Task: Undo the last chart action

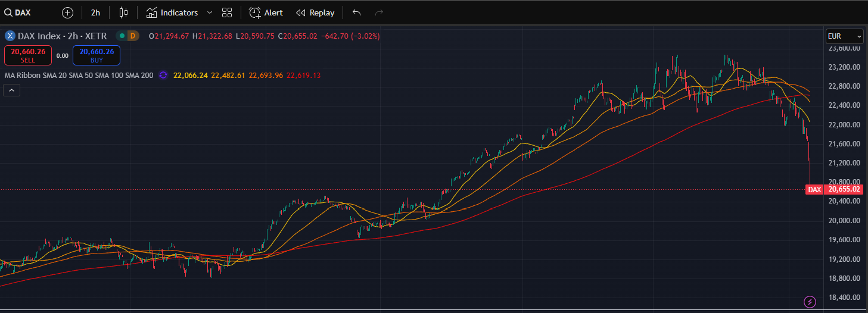Action: (x=356, y=12)
